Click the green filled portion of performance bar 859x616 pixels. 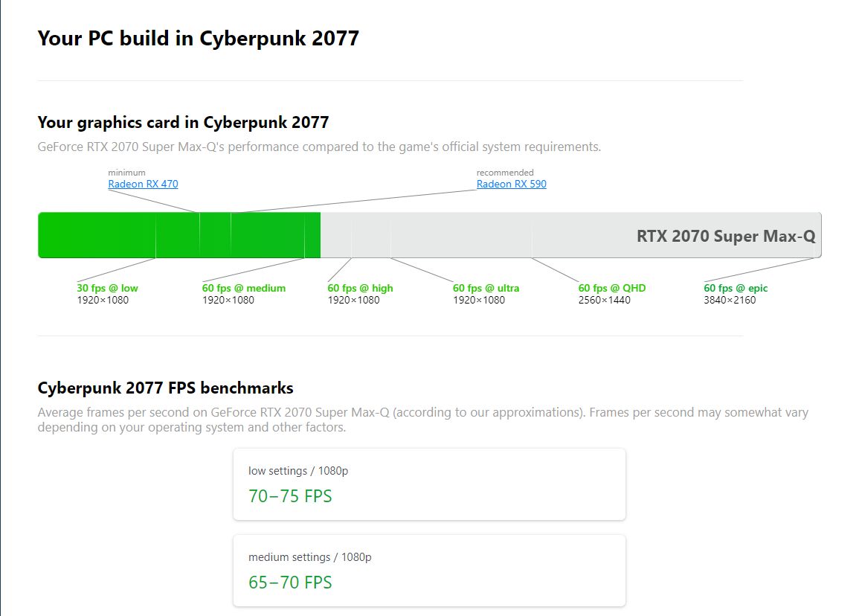click(x=179, y=235)
